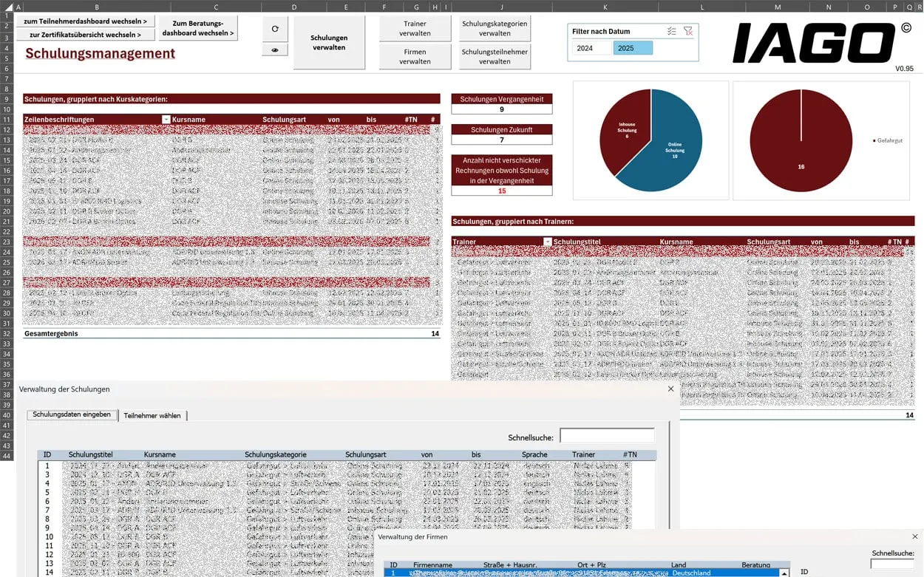This screenshot has width=924, height=577.
Task: Click the Schulungen verwalten button
Action: [329, 43]
